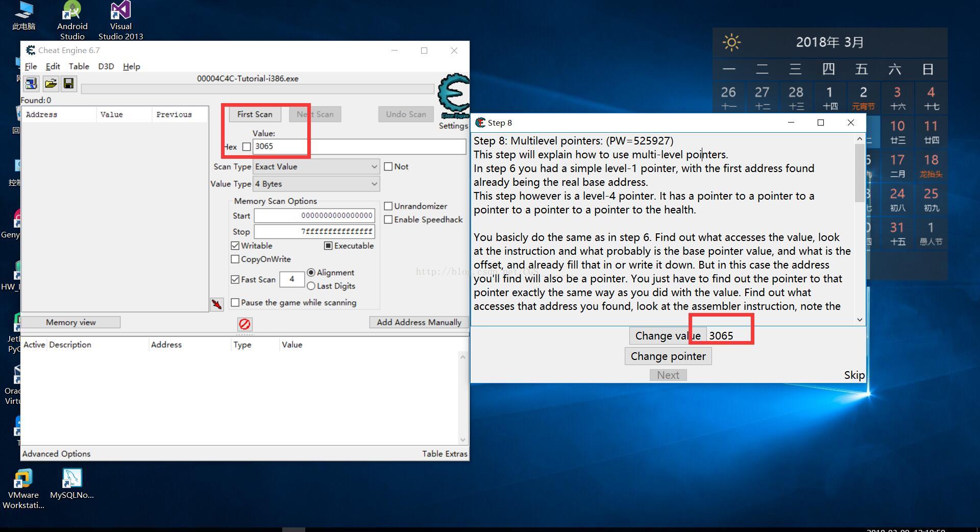Open Visual Studio 2013 desktop icon
Screen dimensions: 980x532
click(x=120, y=20)
